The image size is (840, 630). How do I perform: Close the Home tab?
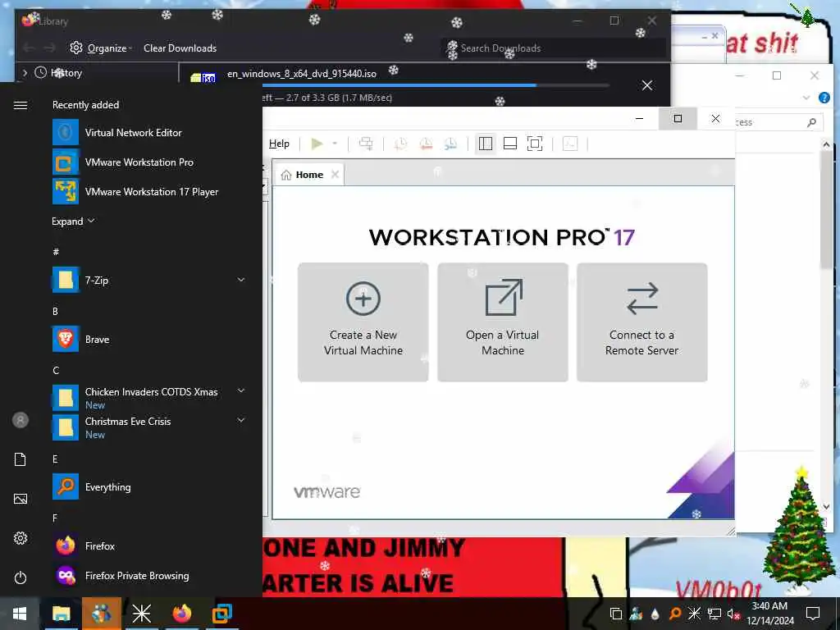point(335,174)
